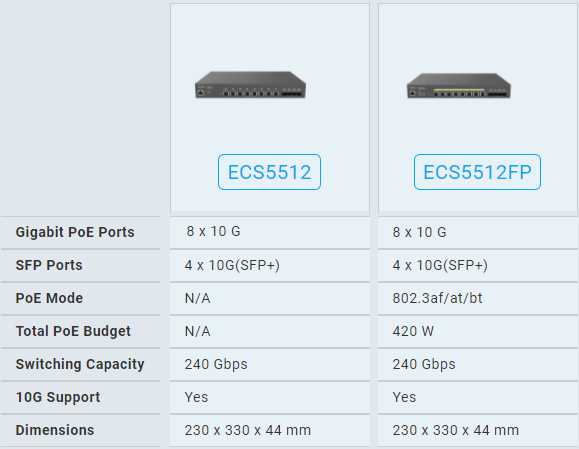The image size is (579, 449).
Task: Click ECS5512FP switching capacity 240 Gbps cell
Action: pos(478,364)
